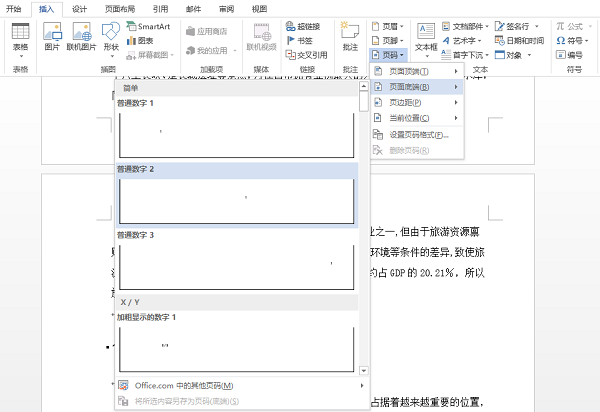Expand the 页边距 submenu

[x=416, y=103]
